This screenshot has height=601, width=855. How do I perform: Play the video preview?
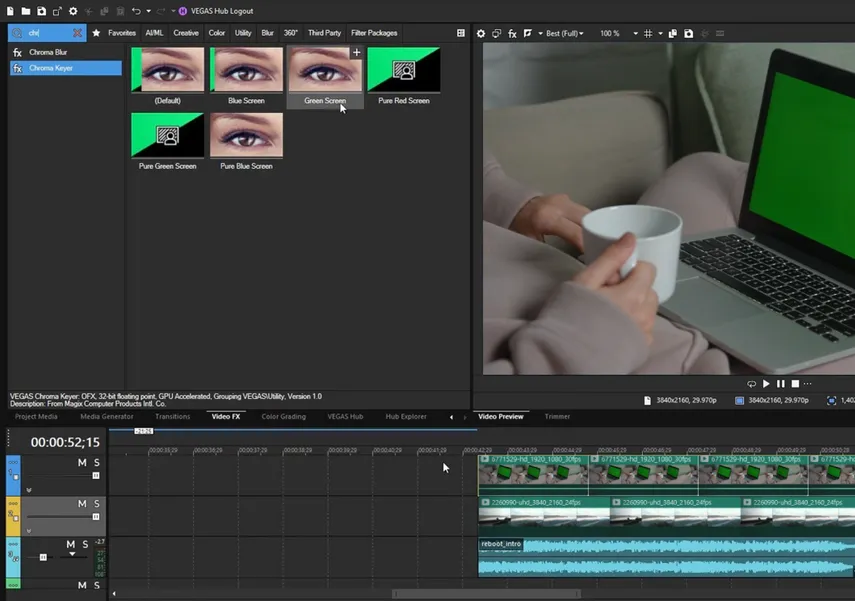tap(766, 384)
